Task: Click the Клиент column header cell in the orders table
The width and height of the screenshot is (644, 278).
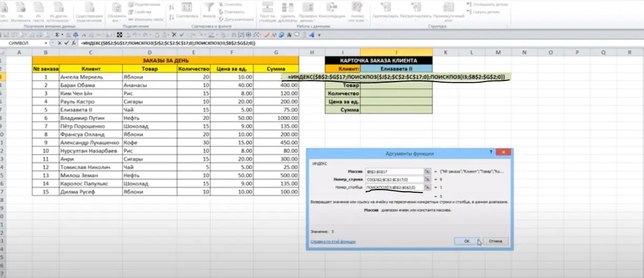Action: [x=90, y=68]
